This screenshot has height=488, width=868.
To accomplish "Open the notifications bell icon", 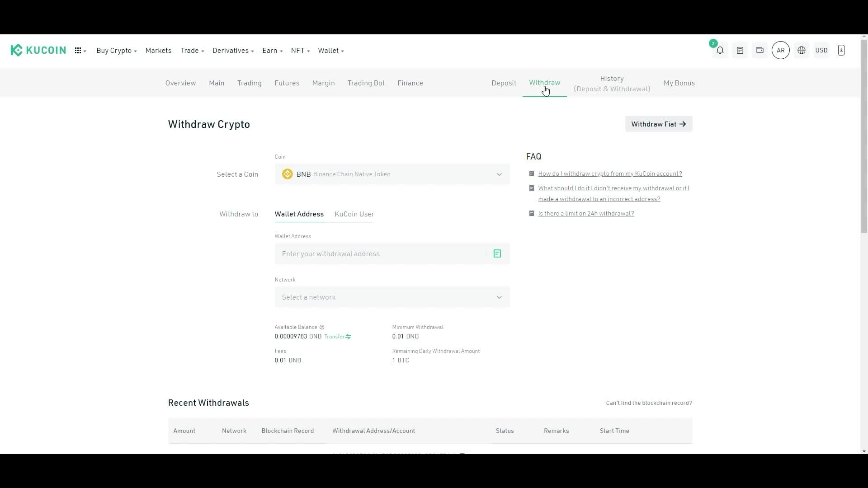I will (x=720, y=50).
